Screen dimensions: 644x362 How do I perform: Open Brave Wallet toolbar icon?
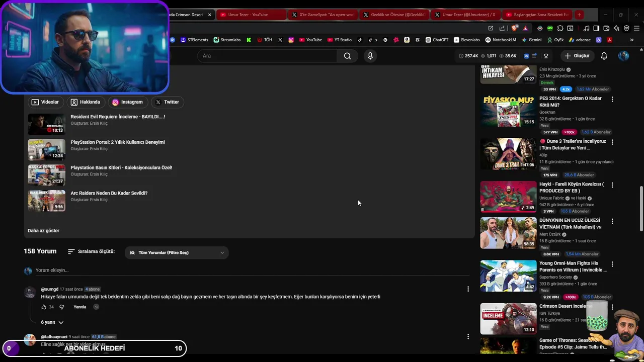pos(606,28)
